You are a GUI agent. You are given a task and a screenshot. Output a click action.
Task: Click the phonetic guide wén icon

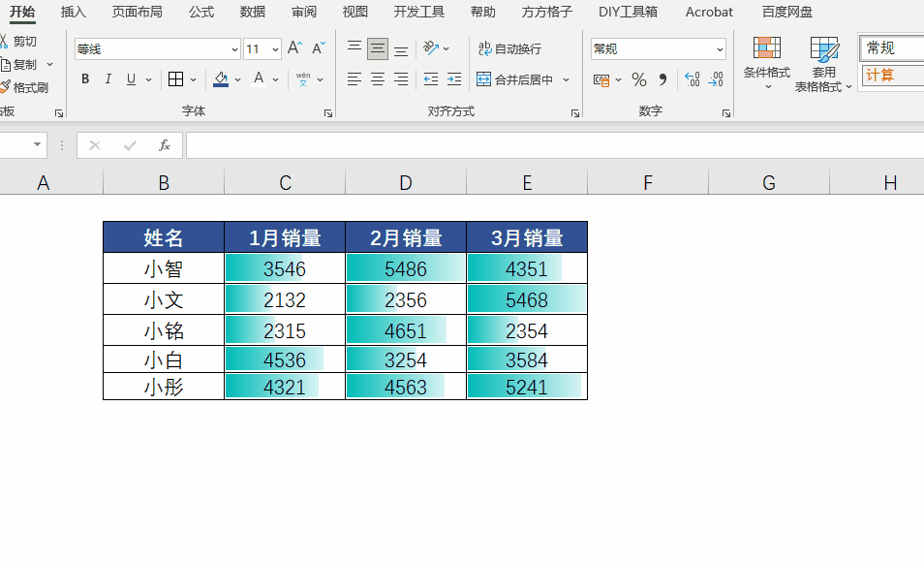[x=303, y=79]
